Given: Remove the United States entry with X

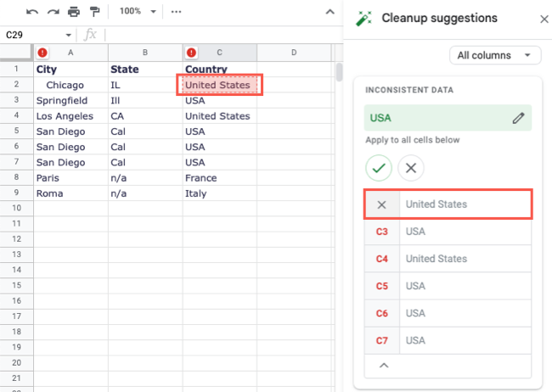Looking at the screenshot, I should [x=382, y=204].
